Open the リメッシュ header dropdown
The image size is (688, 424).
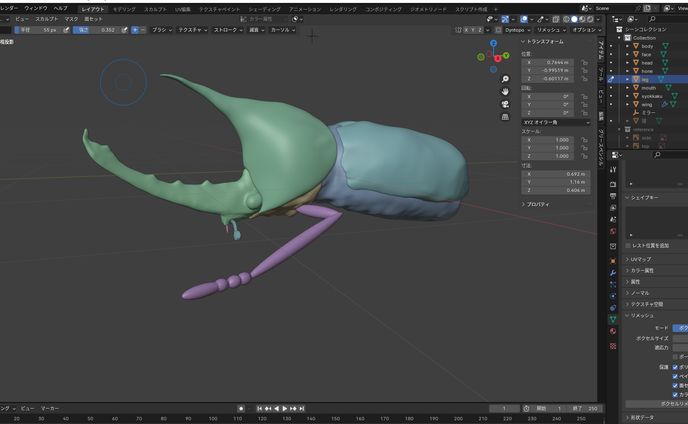pos(551,30)
